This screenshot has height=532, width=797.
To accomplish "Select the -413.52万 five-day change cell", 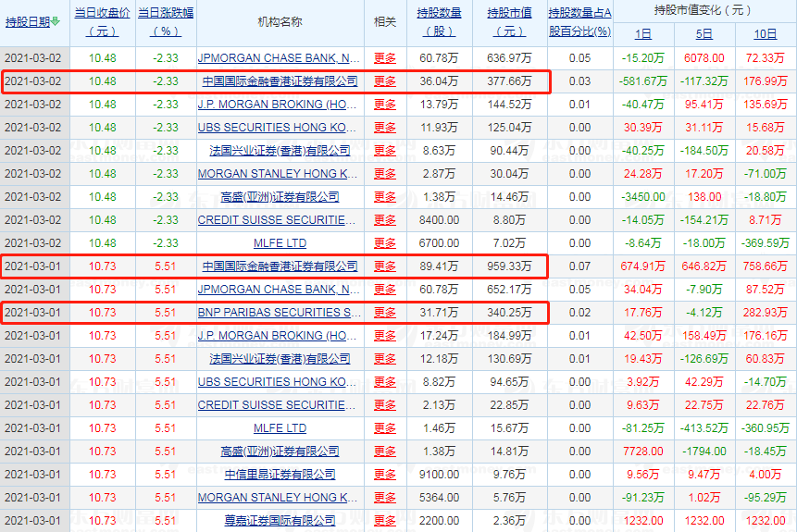I will (x=704, y=427).
